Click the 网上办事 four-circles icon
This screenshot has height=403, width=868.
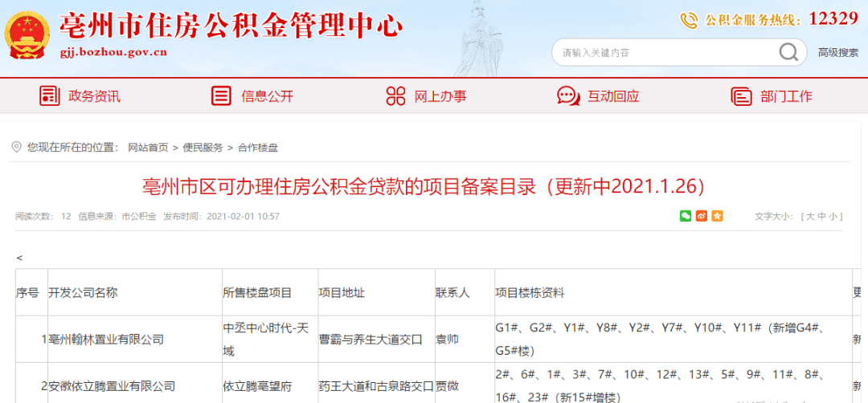pos(395,96)
